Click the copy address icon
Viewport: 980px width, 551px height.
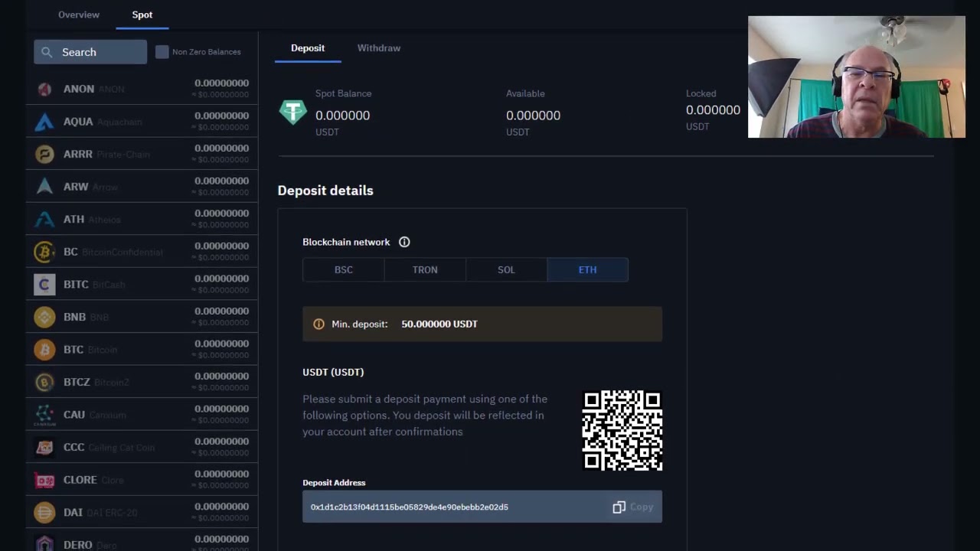pyautogui.click(x=619, y=507)
